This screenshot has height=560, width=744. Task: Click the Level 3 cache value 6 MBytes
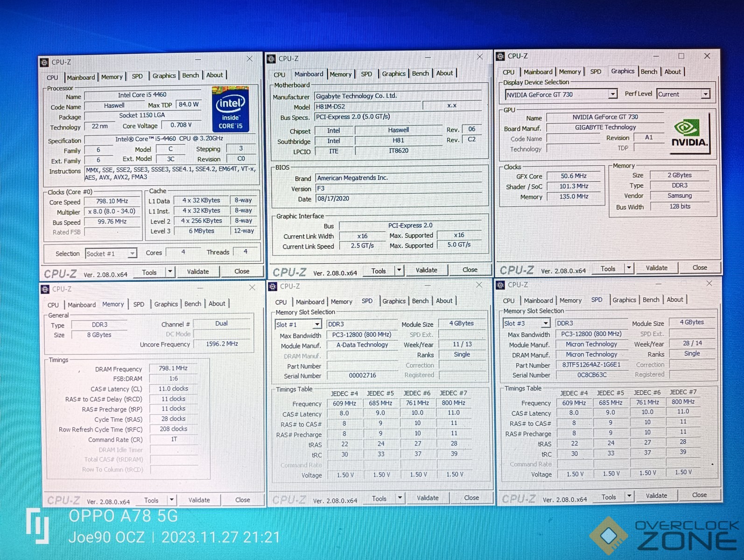[202, 231]
